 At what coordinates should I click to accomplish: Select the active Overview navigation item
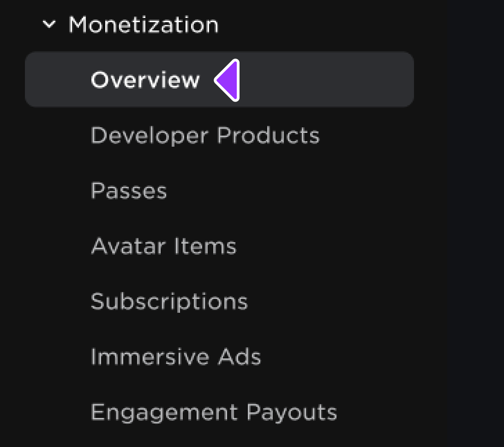pyautogui.click(x=145, y=80)
